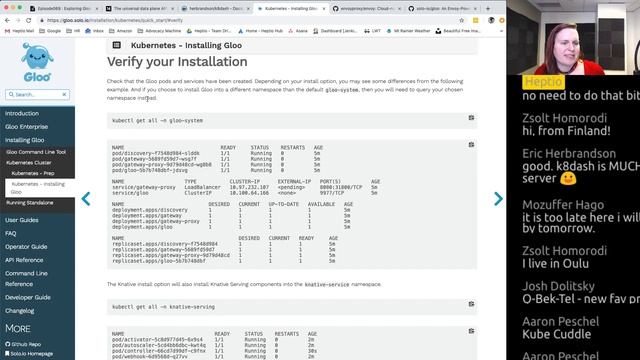Open the Kubernetes Cluster sidebar item
640x360 pixels.
[29, 162]
